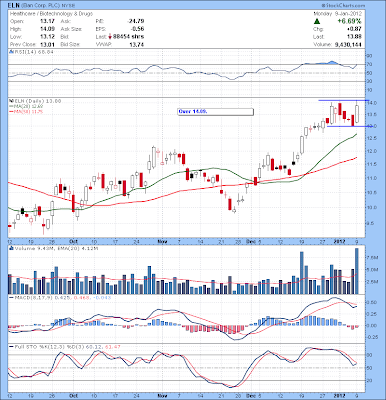
Task: Click the 7.5M volume axis label
Action: (373, 258)
